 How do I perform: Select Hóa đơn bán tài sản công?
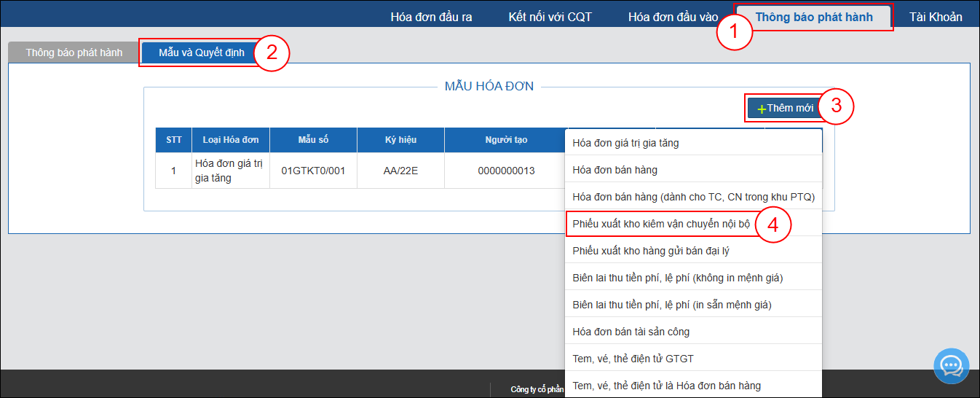(x=631, y=332)
